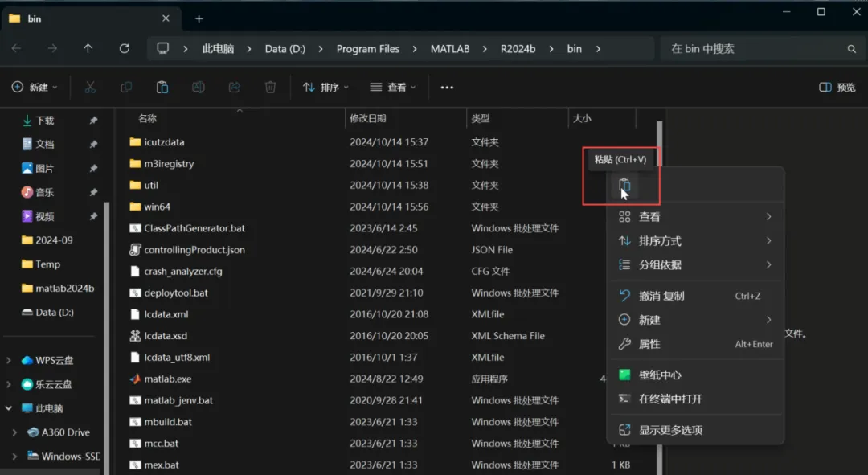868x475 pixels.
Task: Toggle the 预览 preview pane
Action: click(x=837, y=87)
